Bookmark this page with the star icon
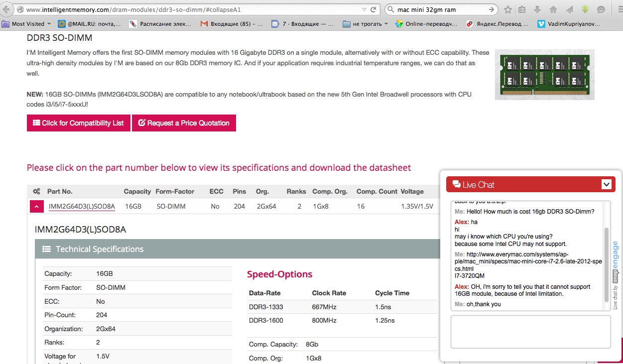Image resolution: width=623 pixels, height=364 pixels. [x=508, y=9]
